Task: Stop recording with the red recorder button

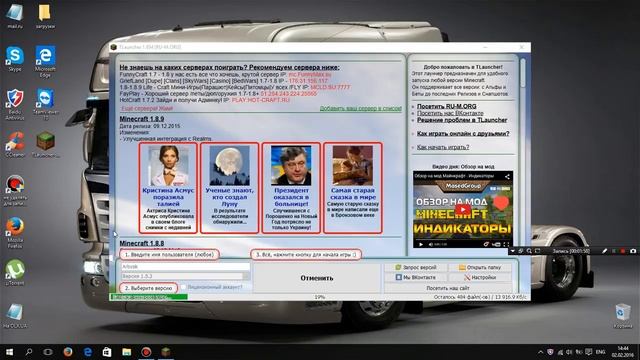Action: point(623,251)
